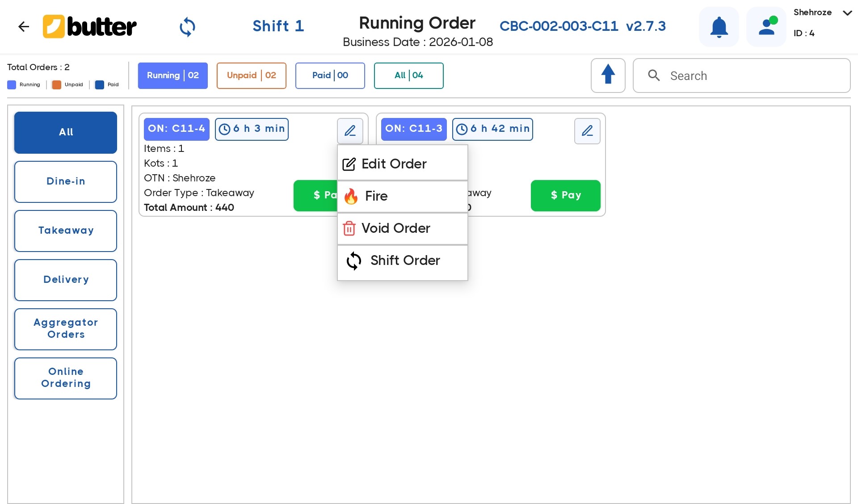Click the blue upward arrow sort icon
Viewport: 858px width, 504px height.
click(x=608, y=75)
